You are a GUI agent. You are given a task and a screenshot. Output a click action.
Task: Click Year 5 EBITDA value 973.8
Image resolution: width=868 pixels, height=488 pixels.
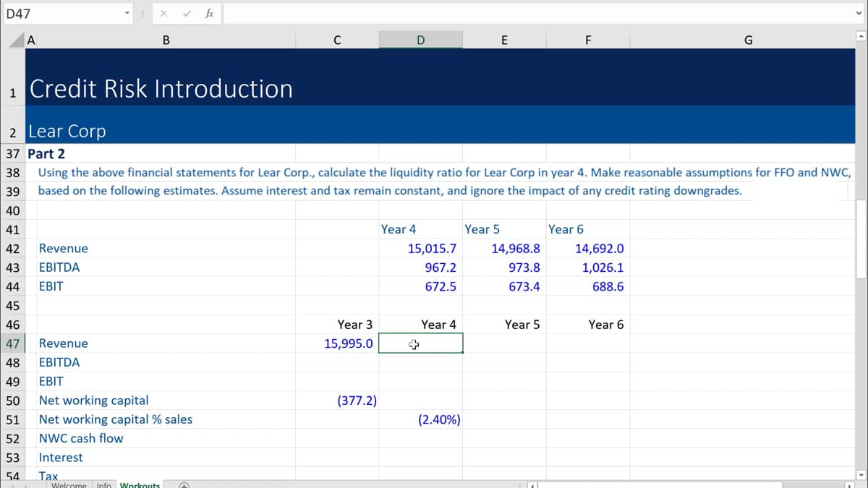tap(524, 267)
